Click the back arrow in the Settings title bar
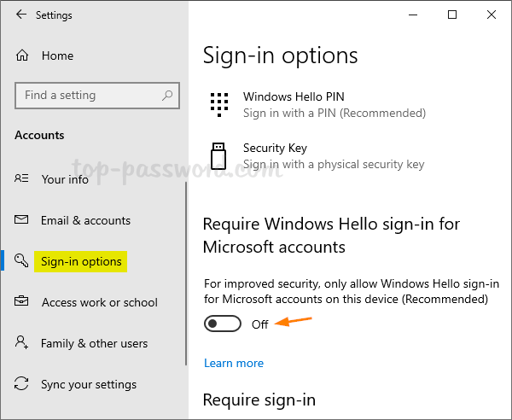Viewport: 512px width, 420px height. [x=21, y=15]
